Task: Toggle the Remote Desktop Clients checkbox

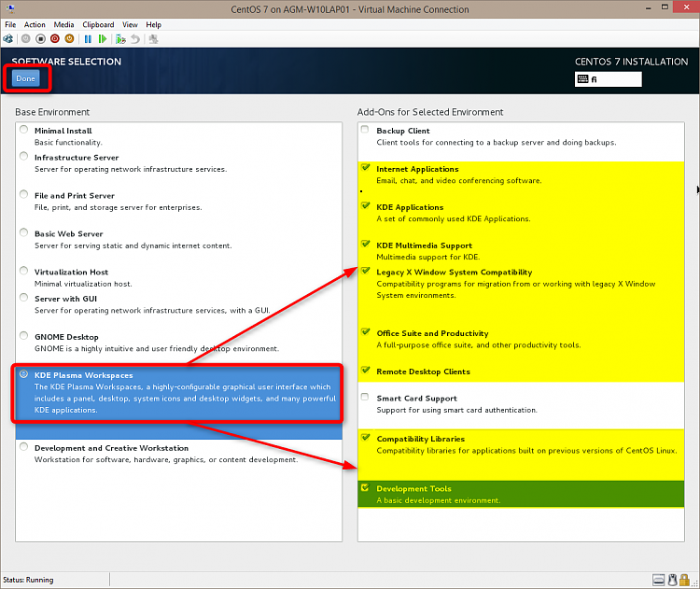Action: (366, 370)
